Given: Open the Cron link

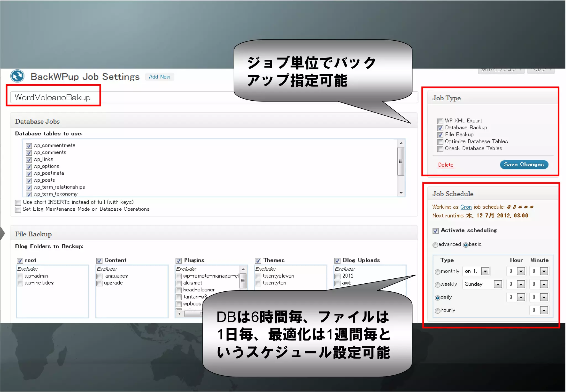Looking at the screenshot, I should coord(466,207).
